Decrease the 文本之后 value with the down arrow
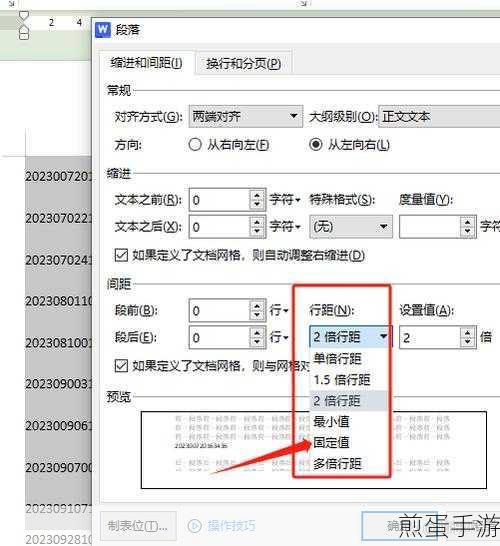 tap(257, 232)
